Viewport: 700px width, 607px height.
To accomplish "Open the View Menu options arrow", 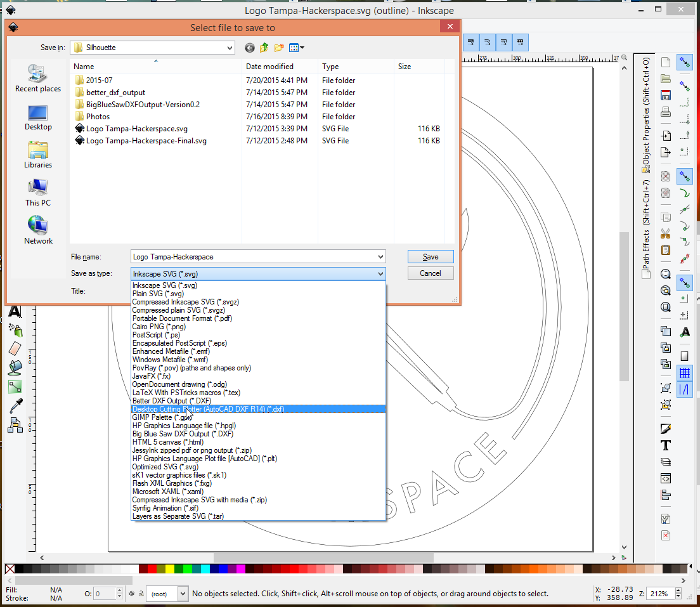I will coord(302,48).
